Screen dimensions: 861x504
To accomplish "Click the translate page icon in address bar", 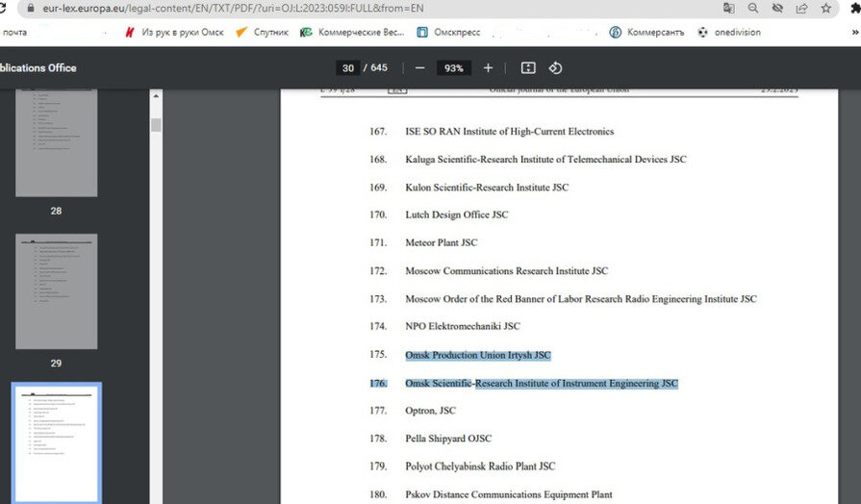I will [x=728, y=8].
